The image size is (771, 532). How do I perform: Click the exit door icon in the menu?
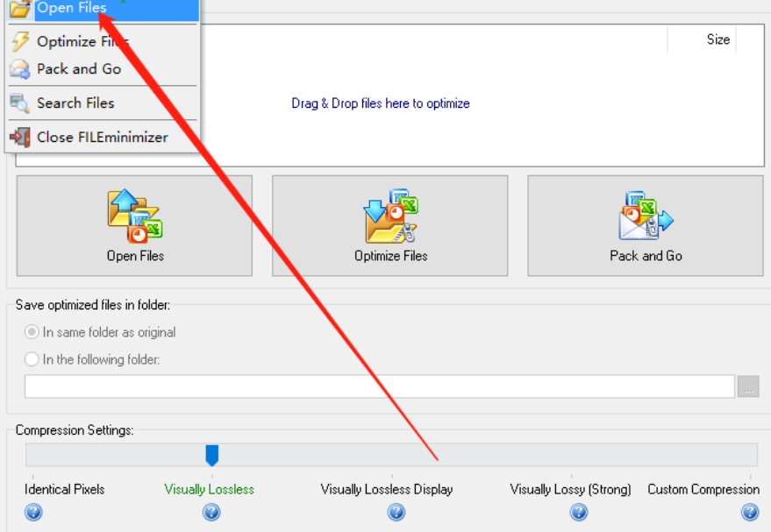click(20, 137)
